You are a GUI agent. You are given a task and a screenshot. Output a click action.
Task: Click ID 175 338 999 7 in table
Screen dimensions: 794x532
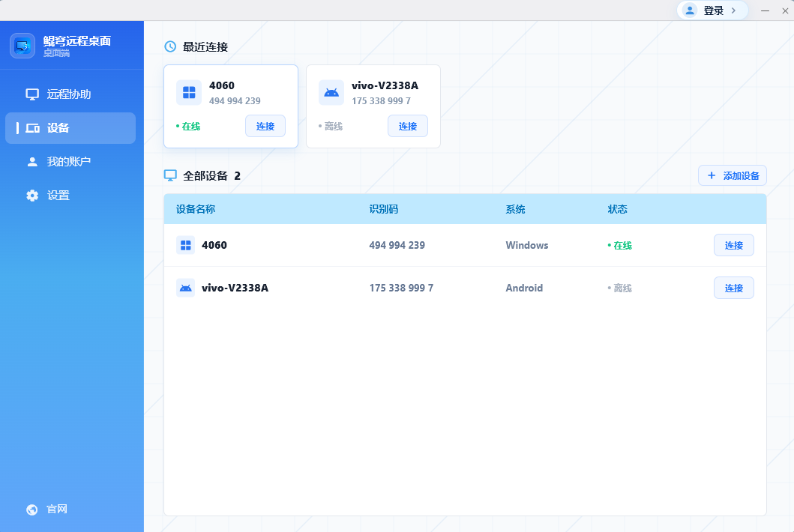(401, 288)
